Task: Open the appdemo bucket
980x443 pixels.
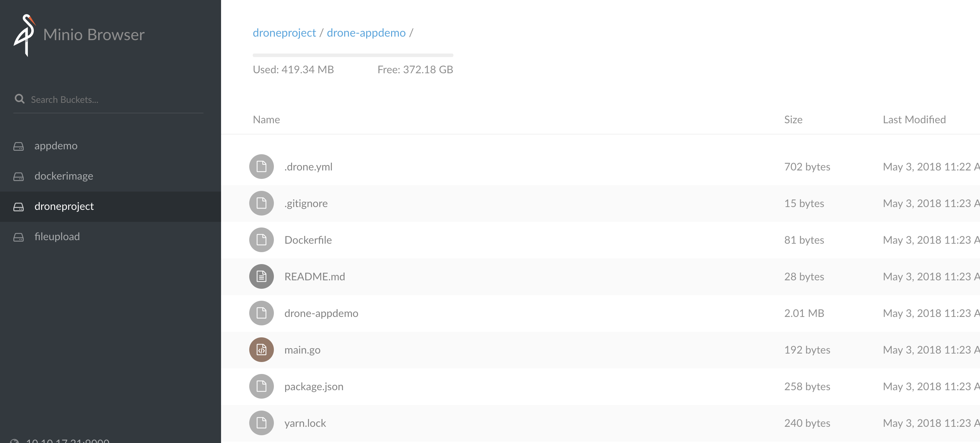Action: click(x=56, y=146)
